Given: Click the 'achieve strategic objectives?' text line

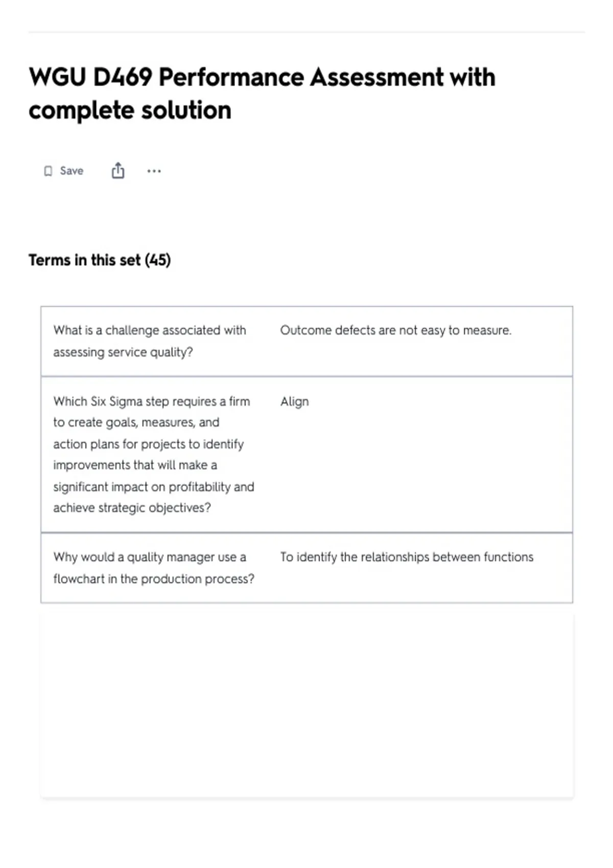Looking at the screenshot, I should pyautogui.click(x=132, y=508).
